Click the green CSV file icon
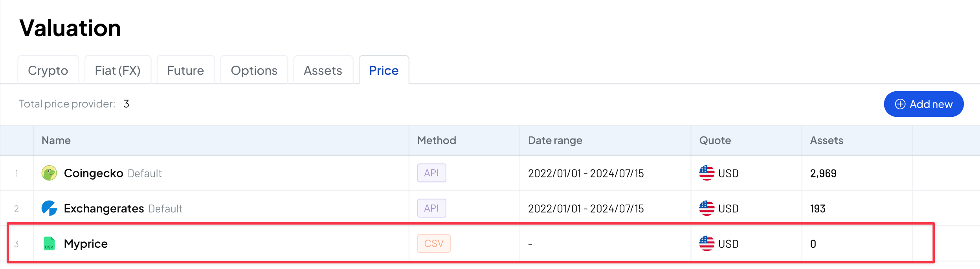 pyautogui.click(x=49, y=243)
